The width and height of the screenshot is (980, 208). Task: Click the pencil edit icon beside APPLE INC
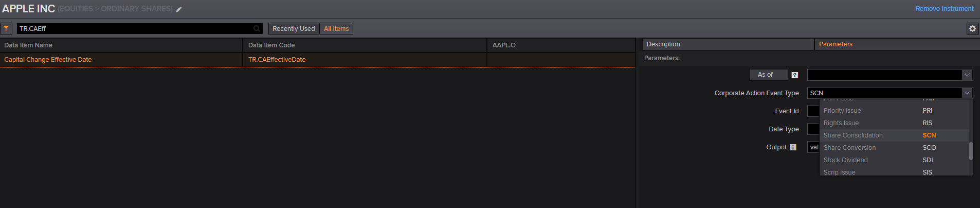tap(179, 9)
